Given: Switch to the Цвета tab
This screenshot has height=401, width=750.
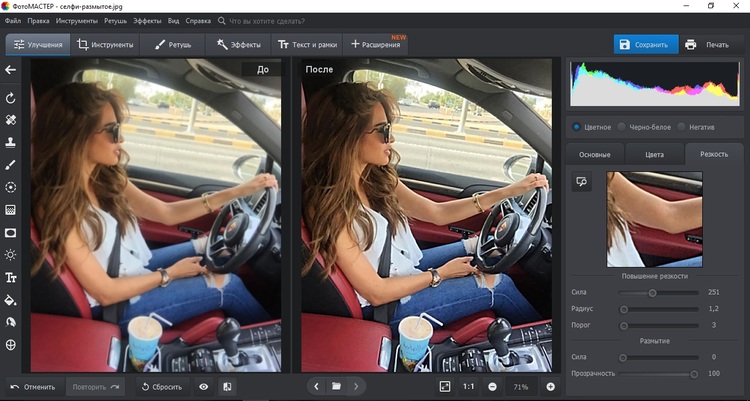Looking at the screenshot, I should 654,154.
